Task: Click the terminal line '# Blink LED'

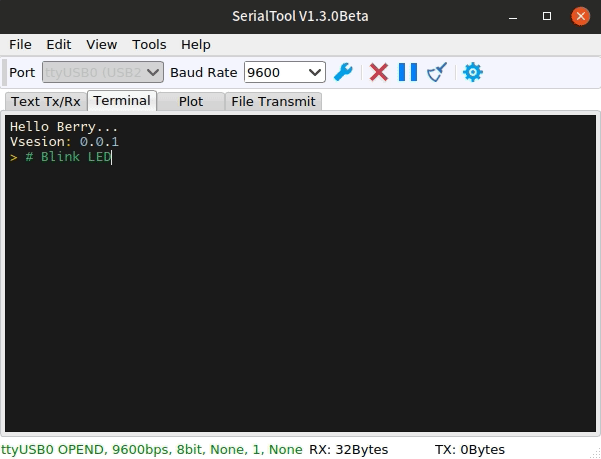Action: [x=68, y=157]
